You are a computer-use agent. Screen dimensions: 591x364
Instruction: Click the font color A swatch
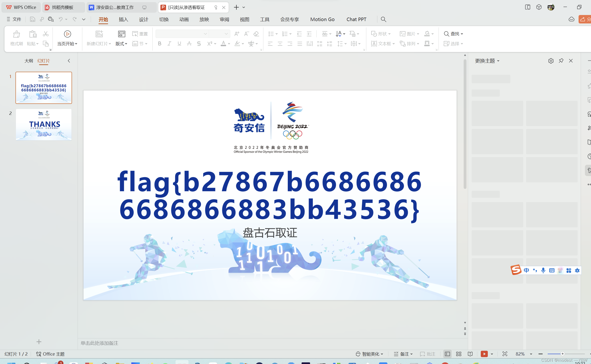(x=223, y=44)
